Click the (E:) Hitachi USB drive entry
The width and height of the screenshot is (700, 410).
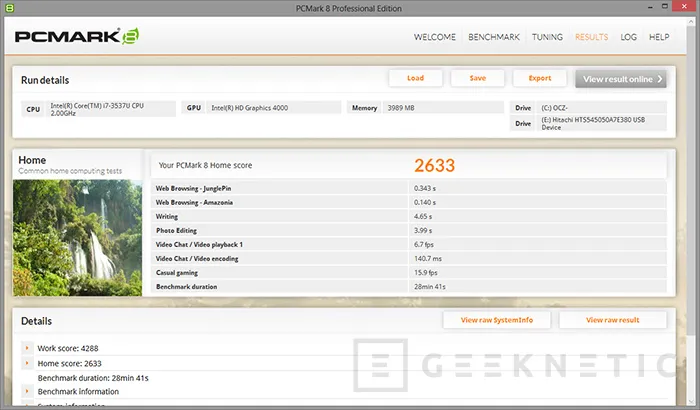coord(588,123)
